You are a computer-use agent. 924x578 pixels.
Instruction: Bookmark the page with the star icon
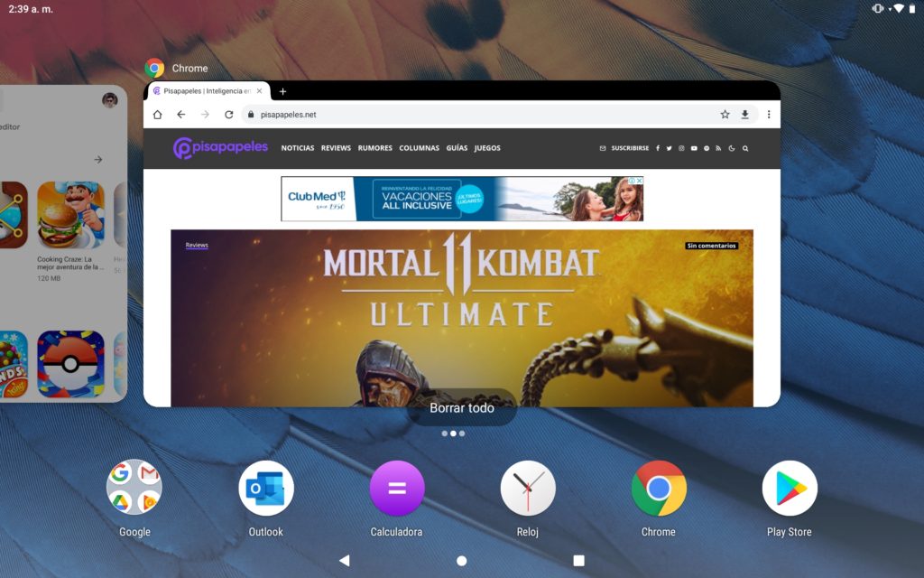(725, 115)
